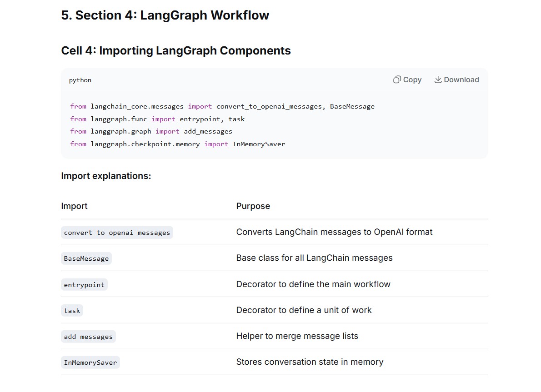Click the 'Import explanations:' subheading
Image resolution: width=541 pixels, height=392 pixels.
(x=106, y=176)
